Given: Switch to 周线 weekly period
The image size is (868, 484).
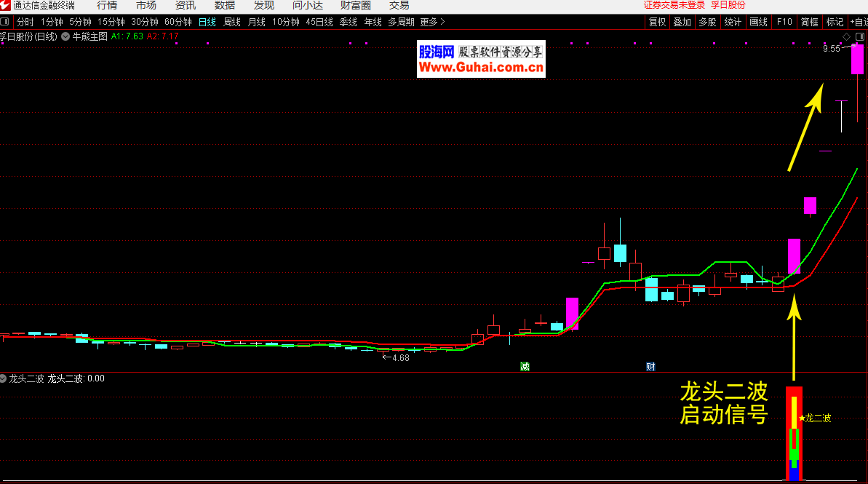Looking at the screenshot, I should 232,22.
